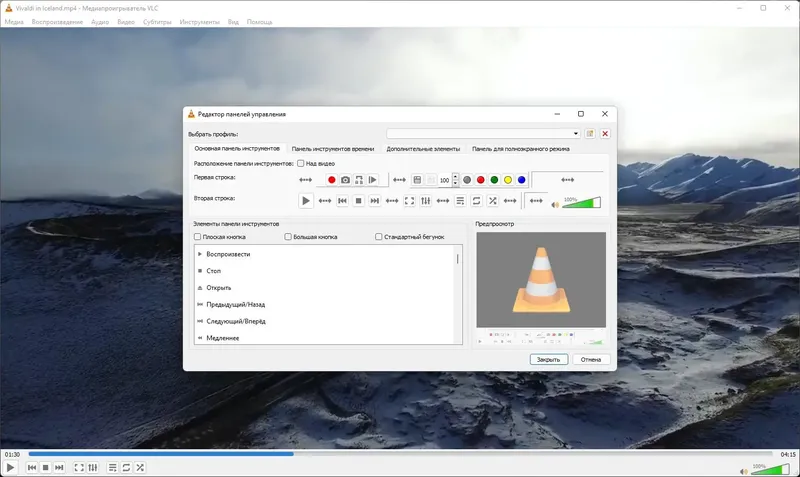Click the A-B loop icon in editor first row

click(359, 180)
